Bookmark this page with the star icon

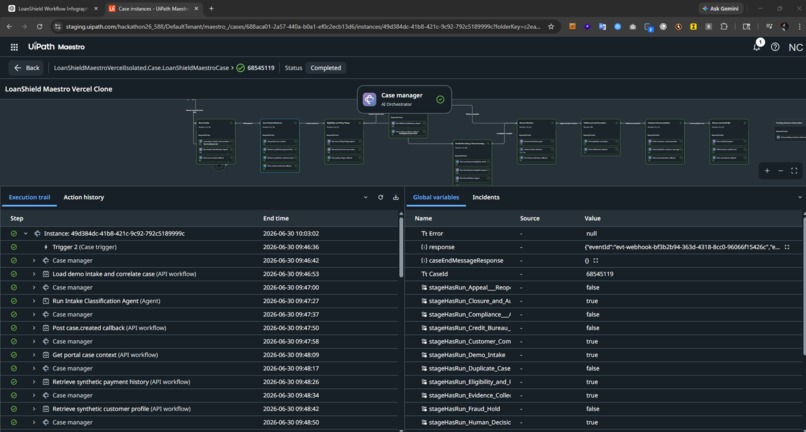(551, 26)
